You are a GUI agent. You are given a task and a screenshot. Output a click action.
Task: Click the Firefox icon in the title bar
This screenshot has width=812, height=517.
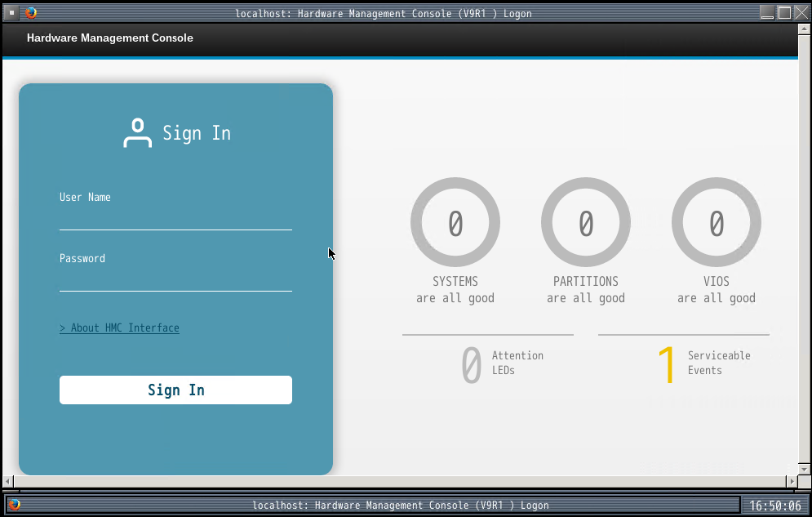click(31, 13)
